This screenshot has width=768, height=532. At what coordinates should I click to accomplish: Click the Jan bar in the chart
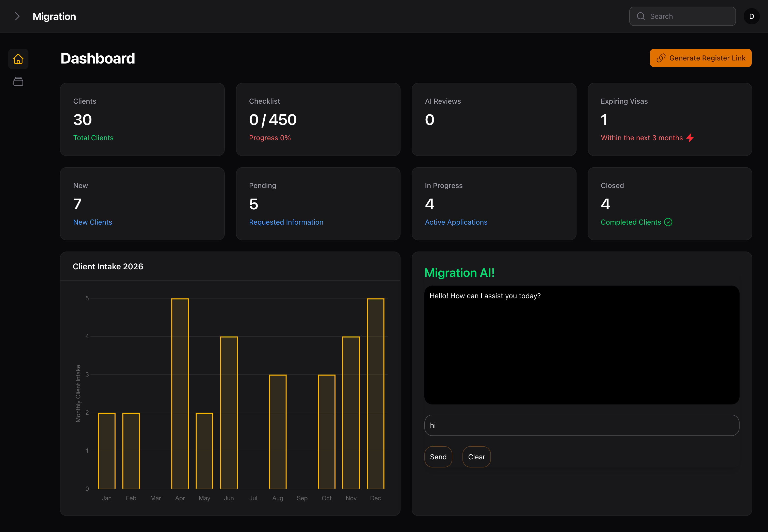pos(107,451)
